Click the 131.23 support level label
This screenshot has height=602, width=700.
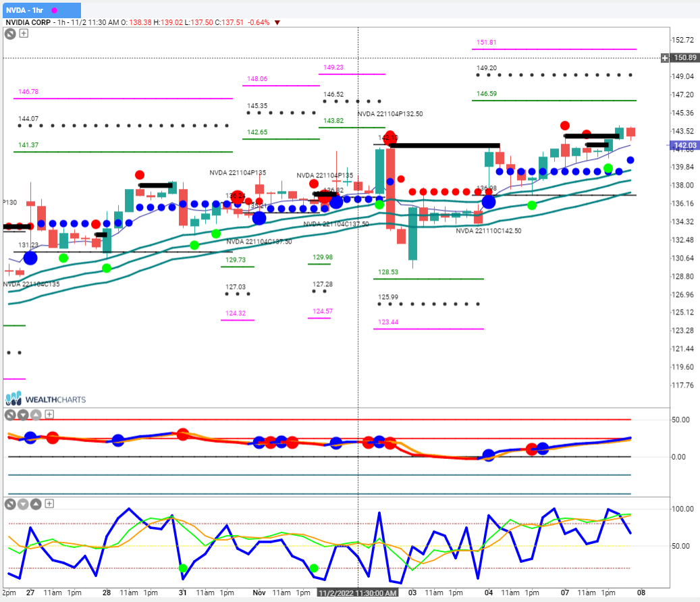pos(28,245)
